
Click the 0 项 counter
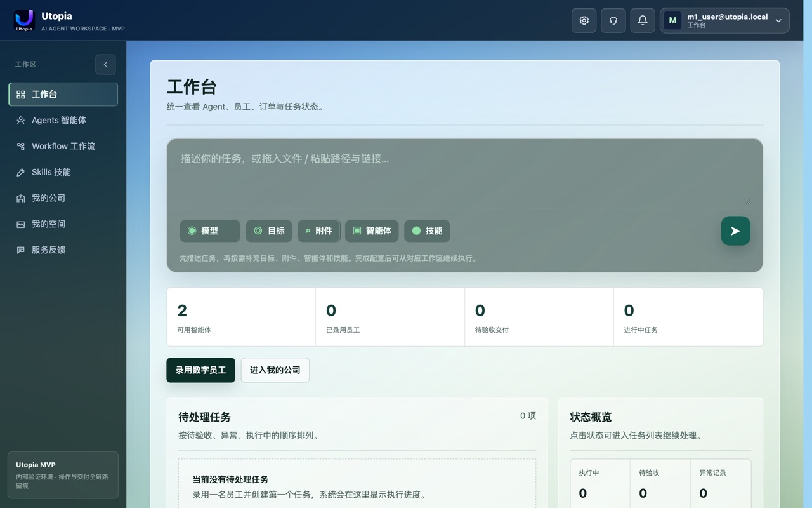click(x=528, y=416)
